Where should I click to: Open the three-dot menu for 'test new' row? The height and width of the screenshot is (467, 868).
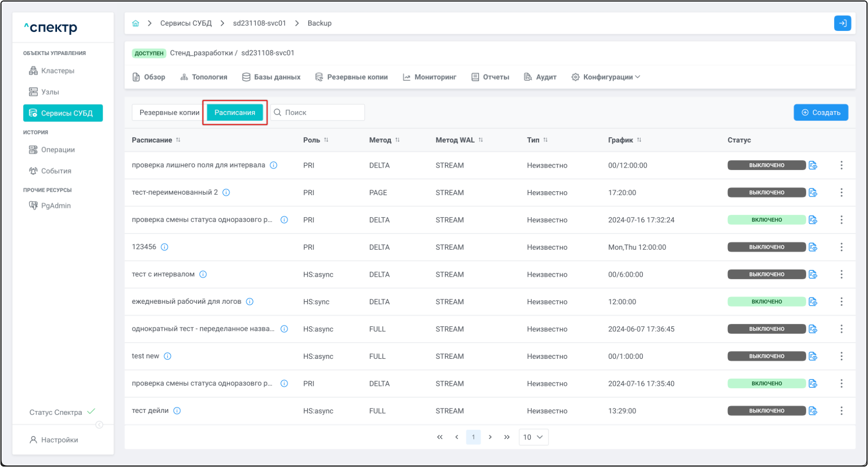point(841,356)
